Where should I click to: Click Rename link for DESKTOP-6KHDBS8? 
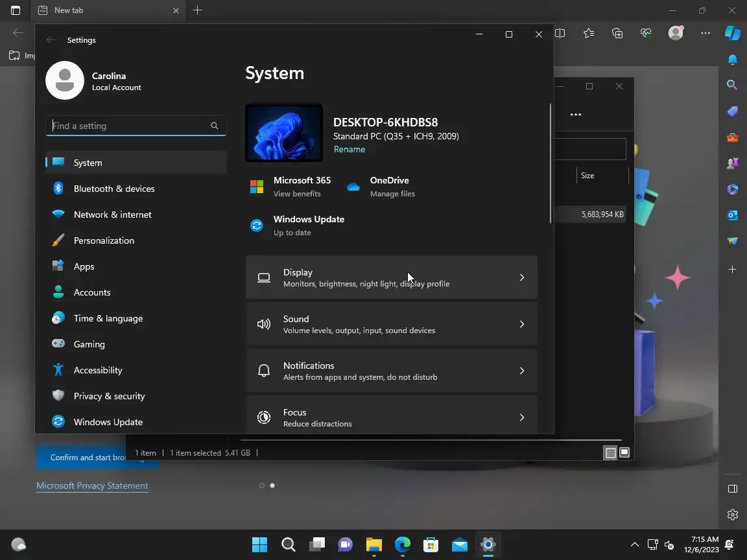tap(350, 150)
